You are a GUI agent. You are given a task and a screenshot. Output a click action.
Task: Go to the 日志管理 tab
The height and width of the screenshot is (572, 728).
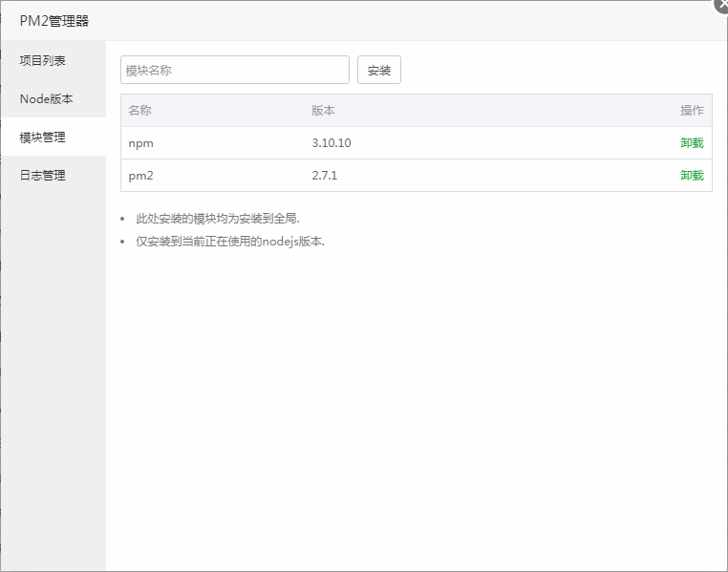[43, 175]
